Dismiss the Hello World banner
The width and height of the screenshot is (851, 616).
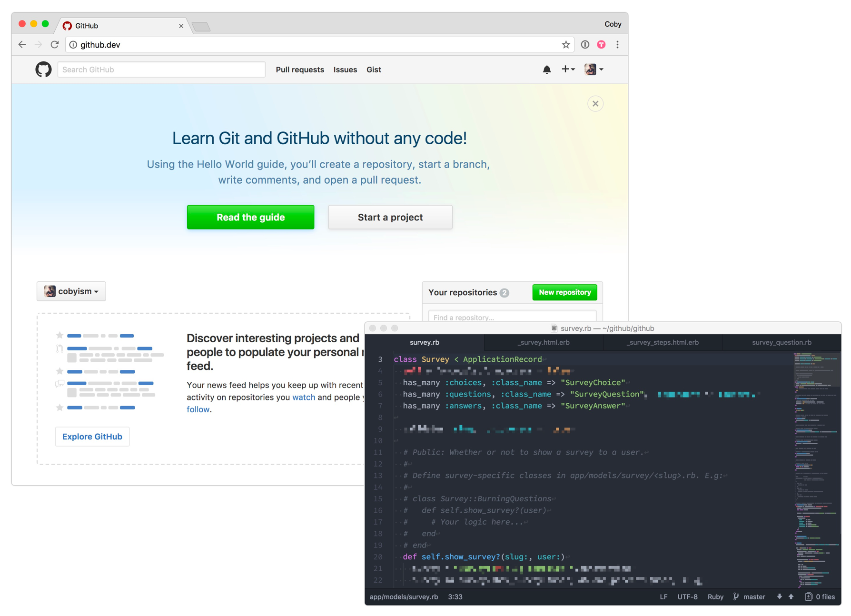click(595, 104)
